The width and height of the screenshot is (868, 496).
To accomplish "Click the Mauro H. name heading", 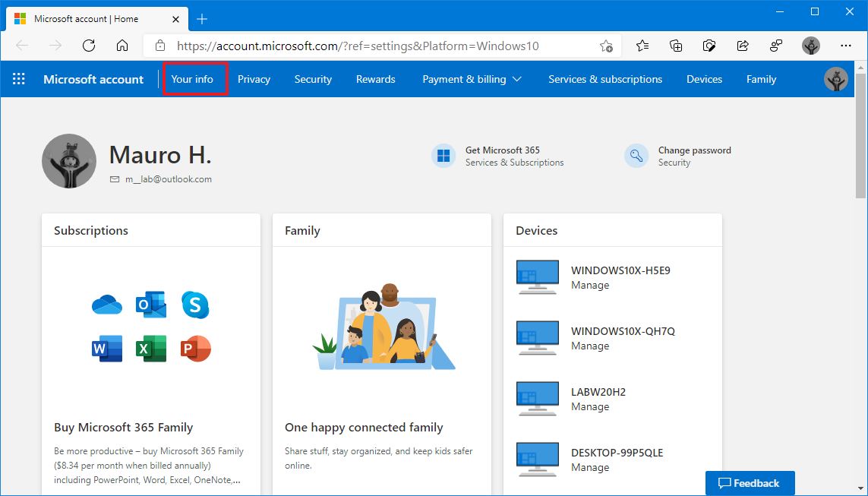I will (160, 154).
